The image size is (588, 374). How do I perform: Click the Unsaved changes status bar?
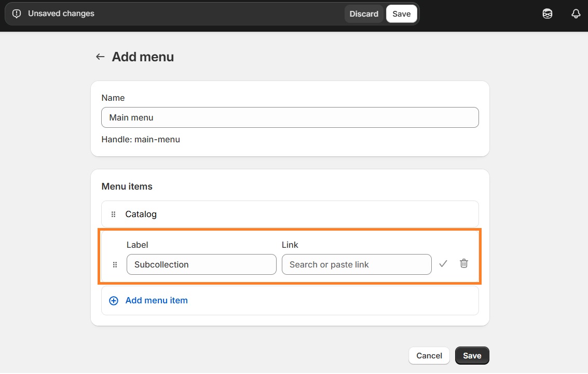(61, 14)
